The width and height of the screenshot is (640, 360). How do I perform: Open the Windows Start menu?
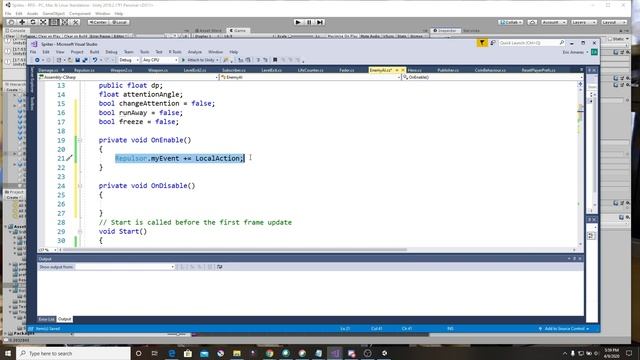point(8,353)
